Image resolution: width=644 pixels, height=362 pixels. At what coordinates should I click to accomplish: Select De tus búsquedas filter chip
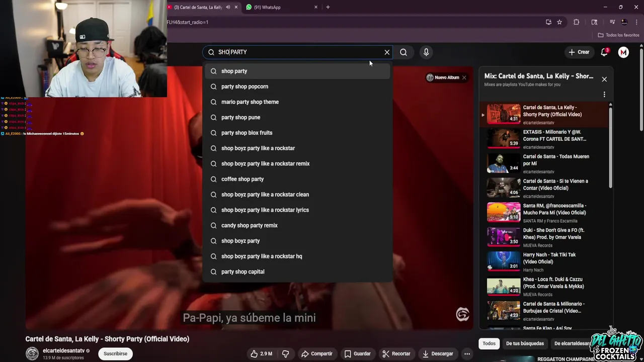point(525,344)
